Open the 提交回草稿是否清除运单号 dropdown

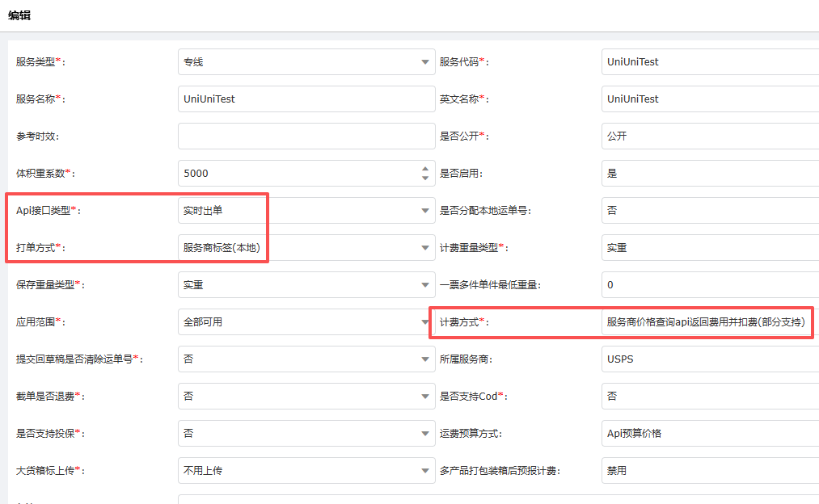pos(306,359)
